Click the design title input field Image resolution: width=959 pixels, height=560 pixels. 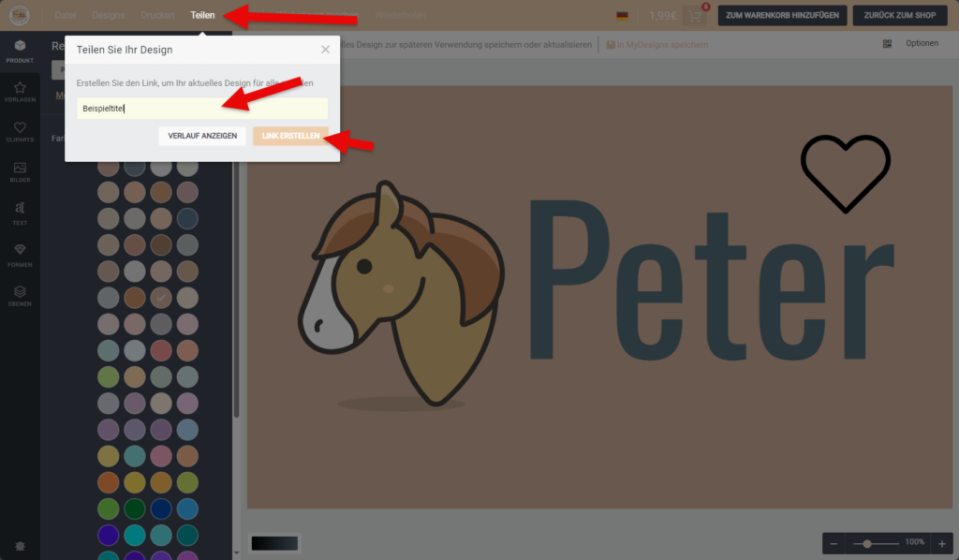point(202,108)
